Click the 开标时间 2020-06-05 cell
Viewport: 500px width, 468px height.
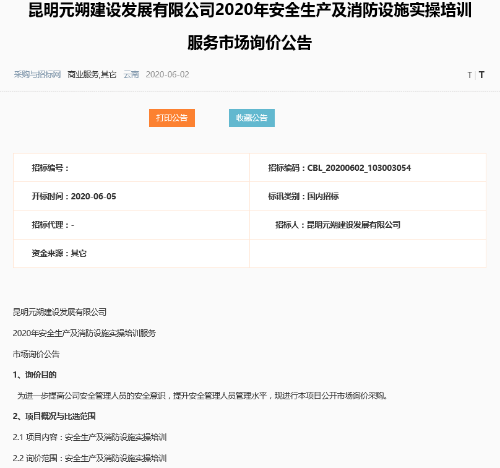click(131, 196)
